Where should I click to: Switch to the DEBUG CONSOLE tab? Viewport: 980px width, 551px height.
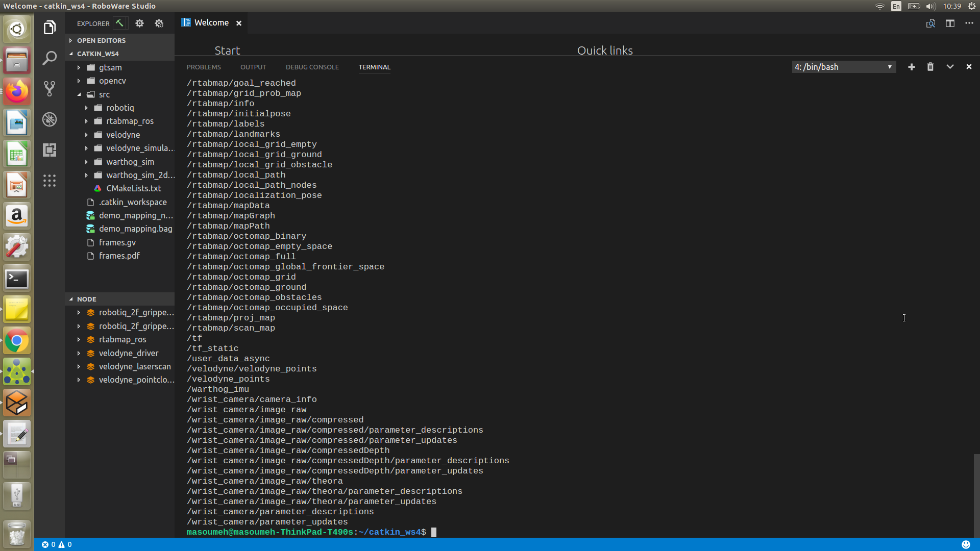coord(312,67)
